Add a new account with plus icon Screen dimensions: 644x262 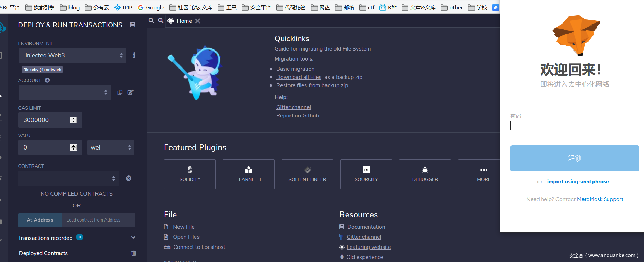47,80
